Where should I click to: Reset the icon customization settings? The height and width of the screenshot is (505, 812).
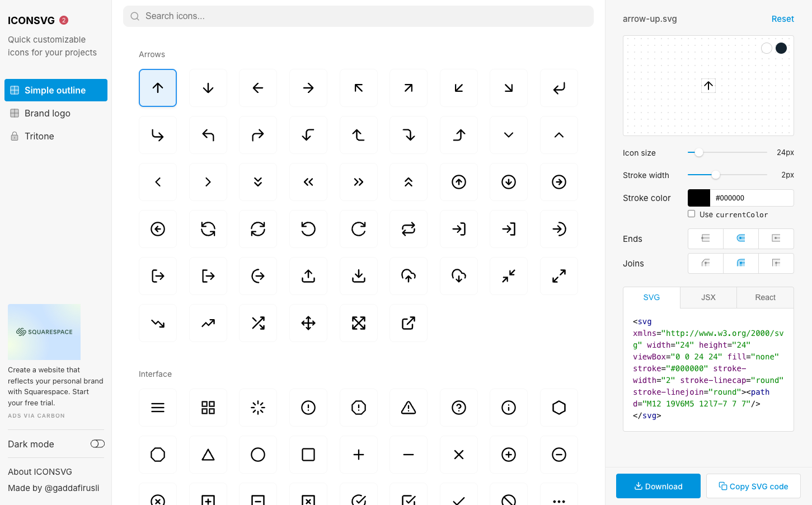782,18
